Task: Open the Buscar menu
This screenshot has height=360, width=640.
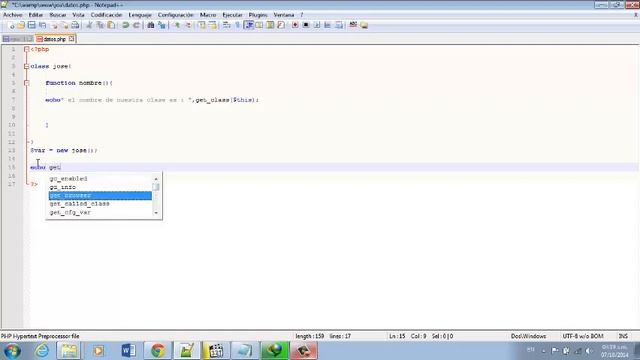Action: [x=58, y=15]
